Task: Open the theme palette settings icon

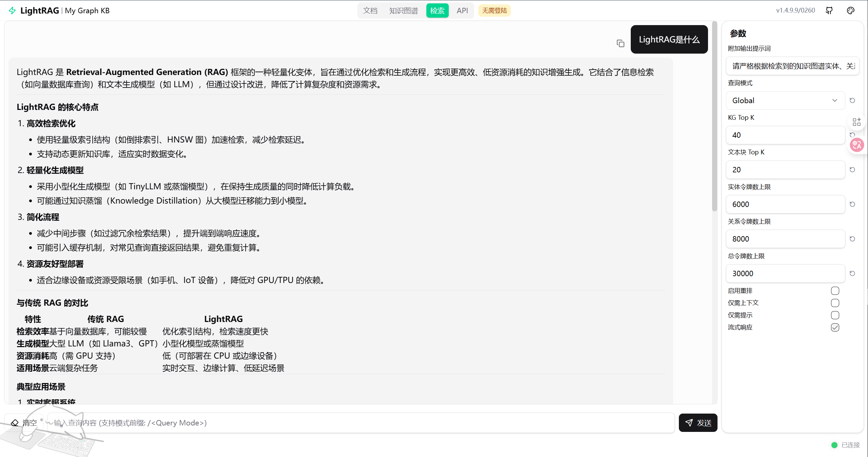Action: click(x=850, y=11)
